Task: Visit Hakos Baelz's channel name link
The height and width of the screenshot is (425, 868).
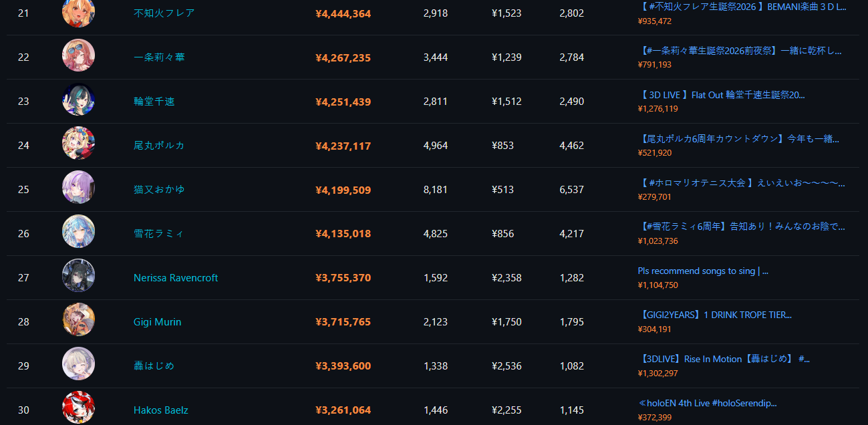Action: [x=161, y=410]
